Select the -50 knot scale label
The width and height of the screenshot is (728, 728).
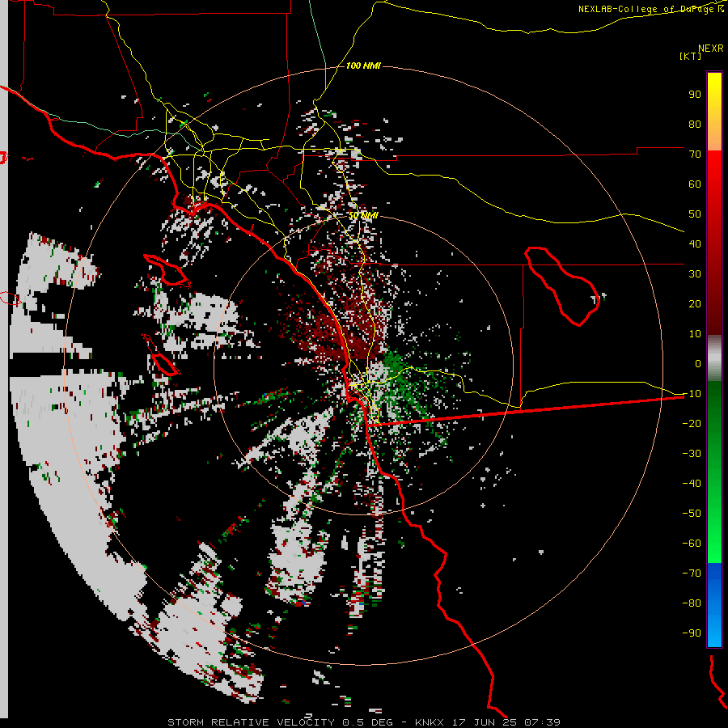[x=692, y=514]
